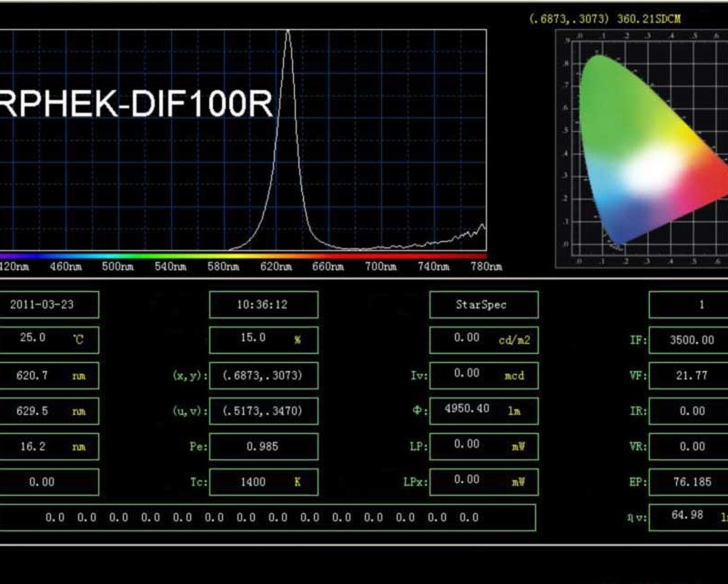Viewport: 728px width, 584px height.
Task: Select the 629.5 nm wavelength field
Action: 48,410
